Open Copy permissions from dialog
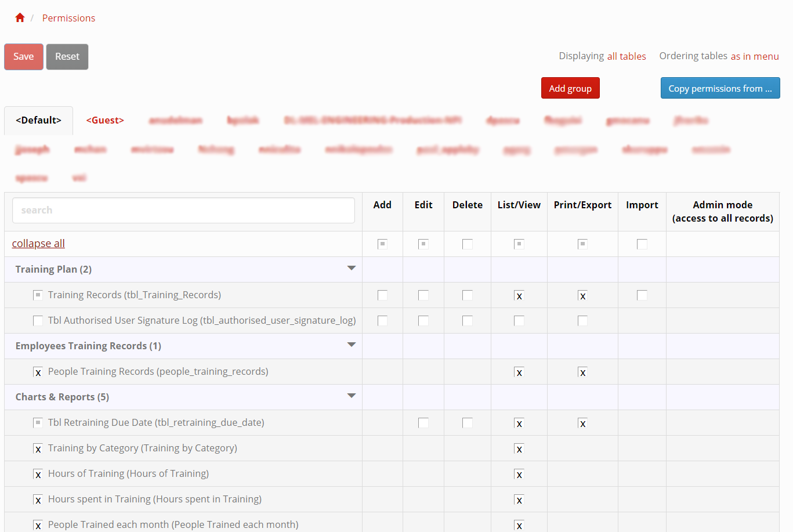793x532 pixels. coord(720,88)
